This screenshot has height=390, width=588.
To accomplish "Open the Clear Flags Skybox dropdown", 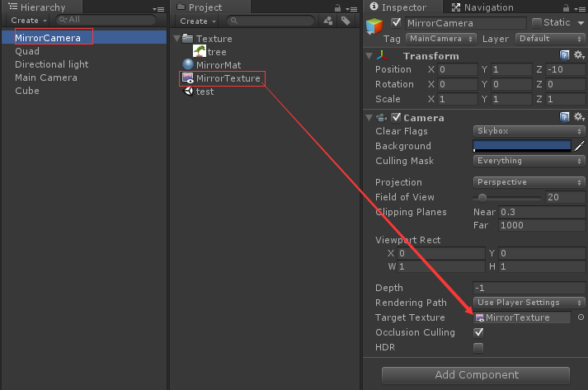I will (529, 131).
